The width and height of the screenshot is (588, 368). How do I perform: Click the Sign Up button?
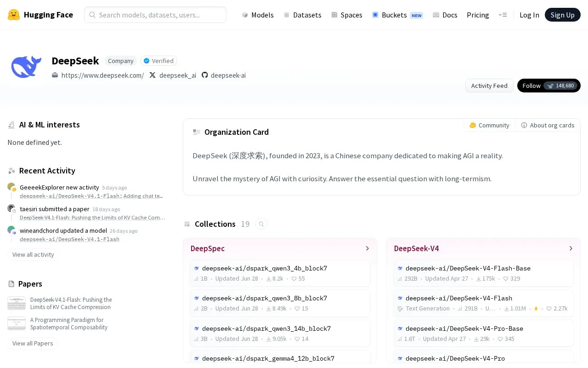coord(563,15)
